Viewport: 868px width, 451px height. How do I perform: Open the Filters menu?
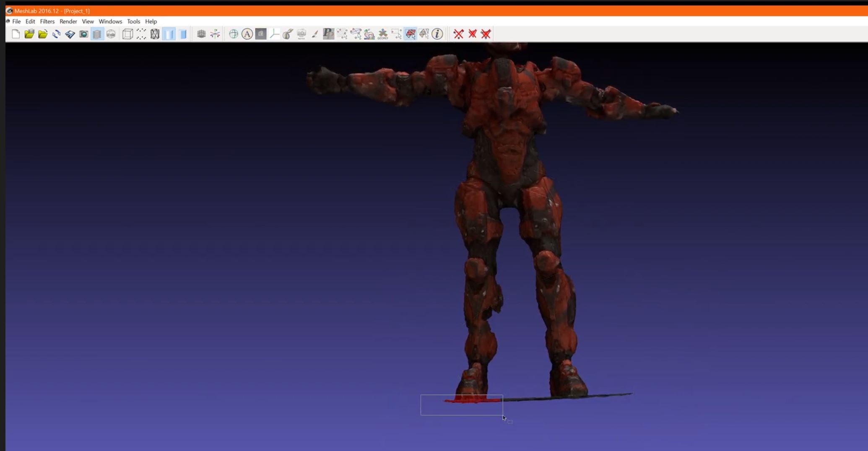pyautogui.click(x=47, y=21)
